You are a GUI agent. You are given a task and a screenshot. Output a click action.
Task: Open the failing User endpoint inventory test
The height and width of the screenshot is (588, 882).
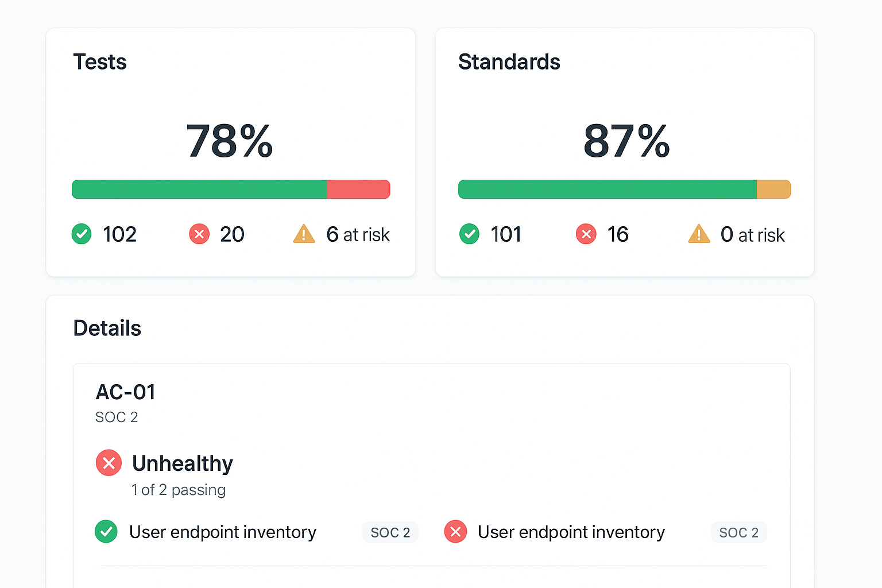tap(571, 532)
